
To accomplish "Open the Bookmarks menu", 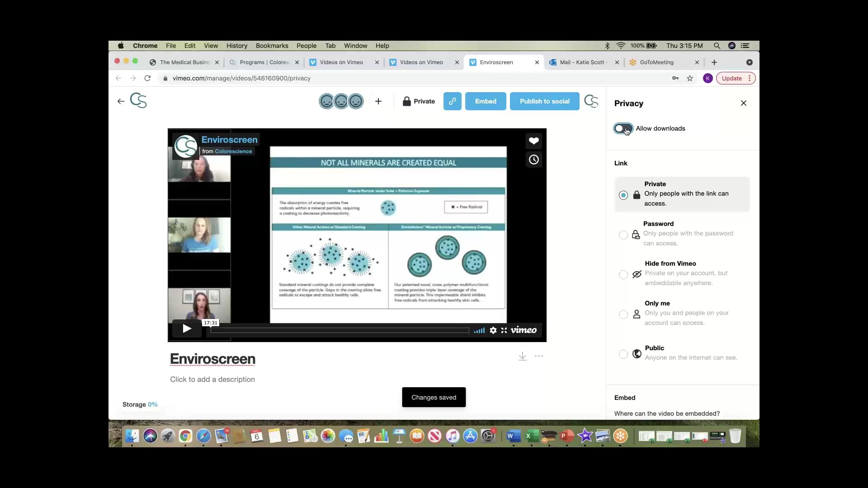I will point(271,46).
